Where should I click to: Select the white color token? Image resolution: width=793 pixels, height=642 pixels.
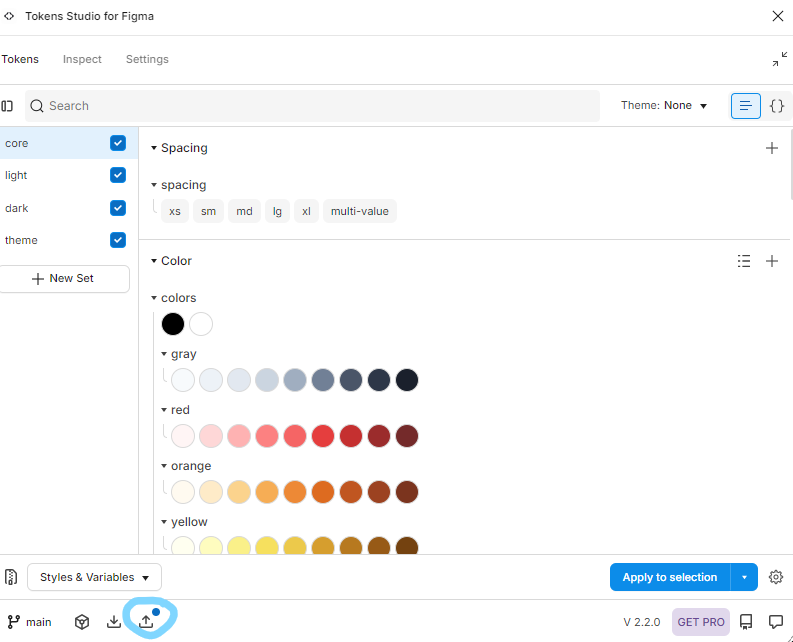coord(201,324)
